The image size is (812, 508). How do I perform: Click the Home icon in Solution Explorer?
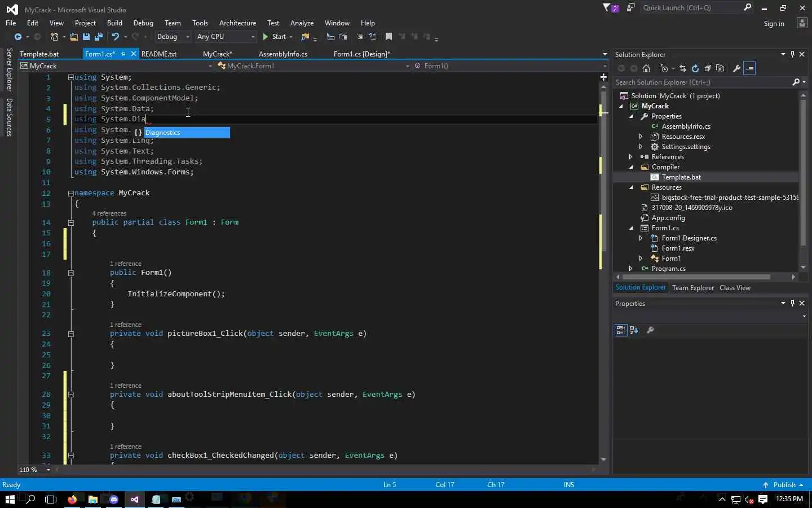pyautogui.click(x=646, y=68)
